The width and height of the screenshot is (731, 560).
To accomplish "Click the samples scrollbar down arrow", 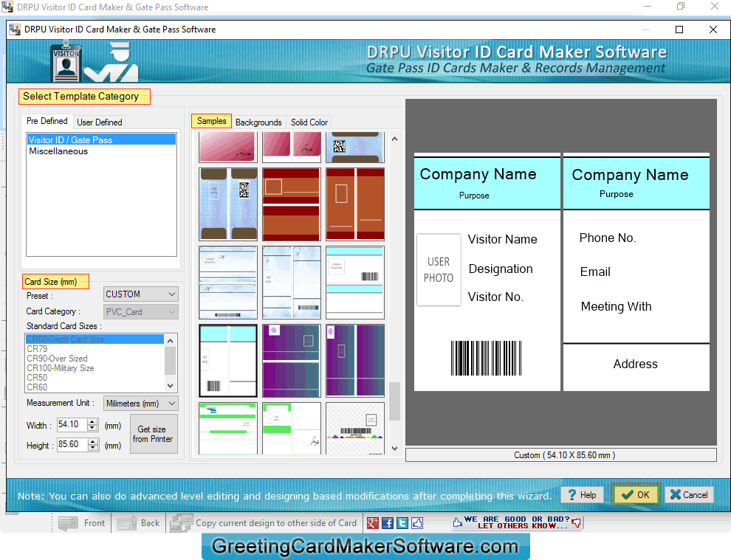I will pos(394,449).
